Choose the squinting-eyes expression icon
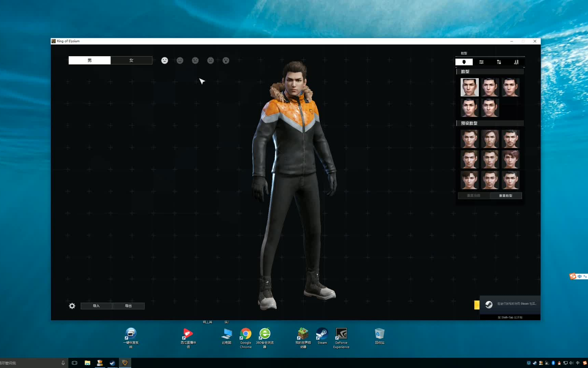Viewport: 588px width, 368px height. [x=195, y=60]
